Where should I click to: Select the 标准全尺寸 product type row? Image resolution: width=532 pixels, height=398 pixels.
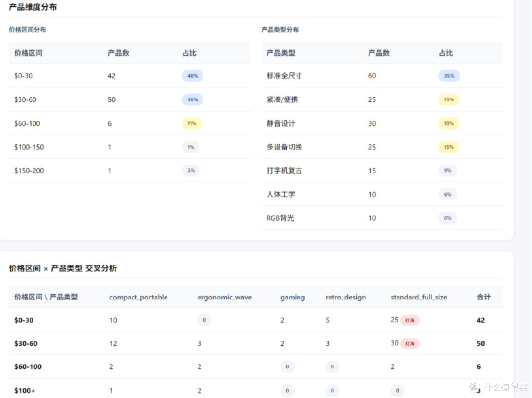pos(382,76)
